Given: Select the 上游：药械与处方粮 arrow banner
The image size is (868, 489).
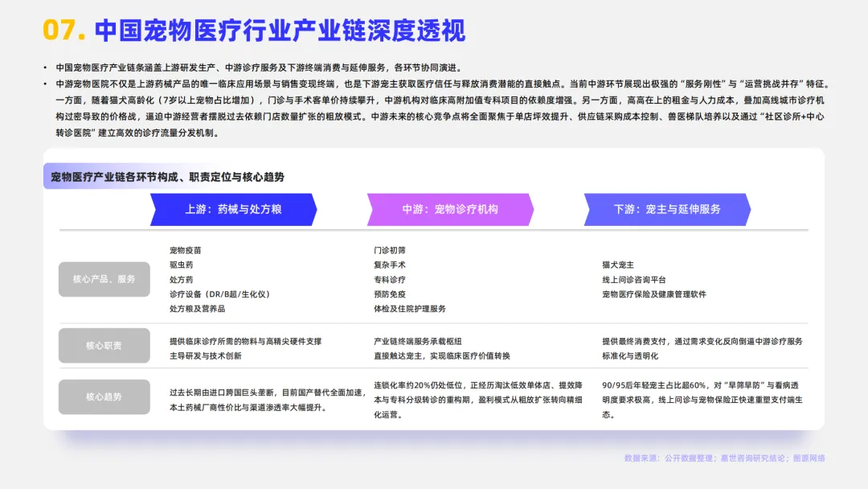Looking at the screenshot, I should click(x=234, y=209).
